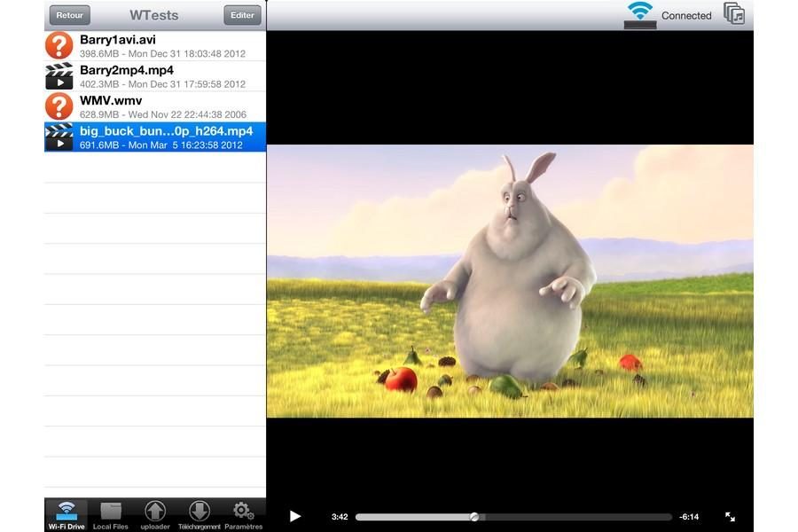
Task: Select the Barry2mp4.mp4 clapperboard icon
Action: (x=59, y=76)
